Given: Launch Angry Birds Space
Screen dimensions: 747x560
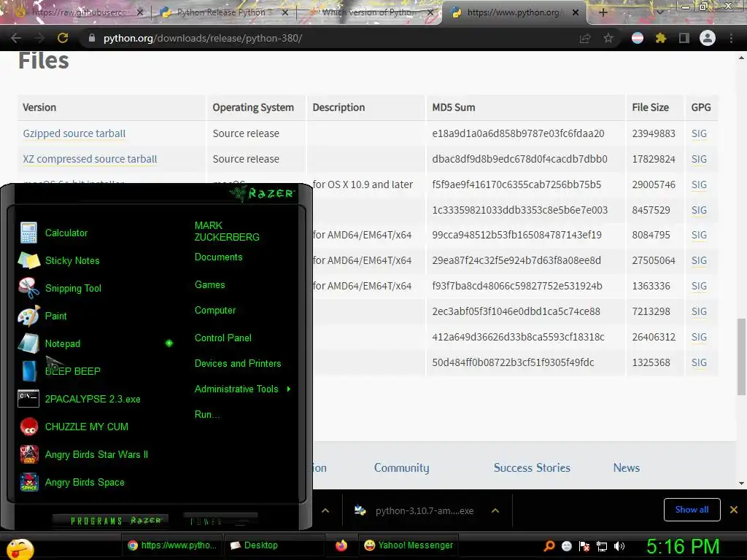Looking at the screenshot, I should (71, 482).
